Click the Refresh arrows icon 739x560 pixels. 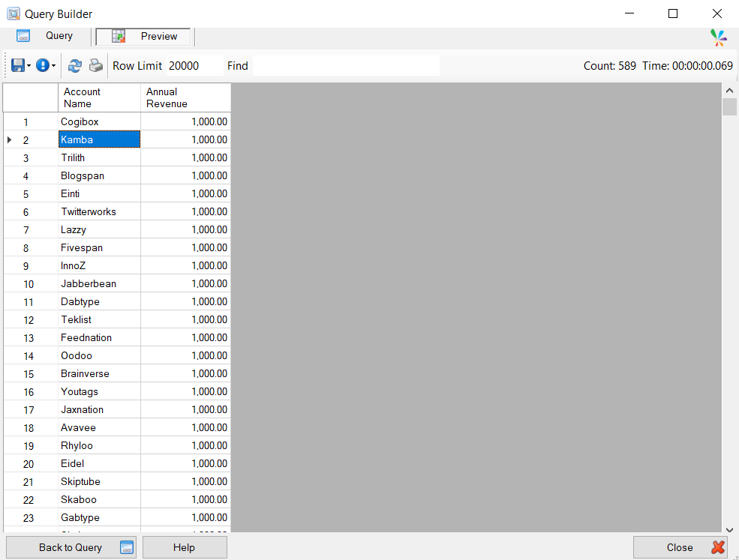[74, 65]
